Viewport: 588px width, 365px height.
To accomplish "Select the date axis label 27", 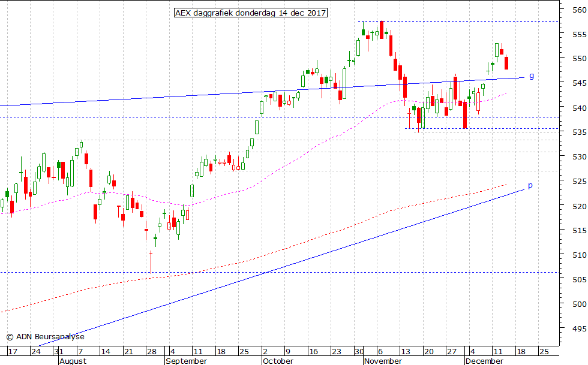I will 452,351.
